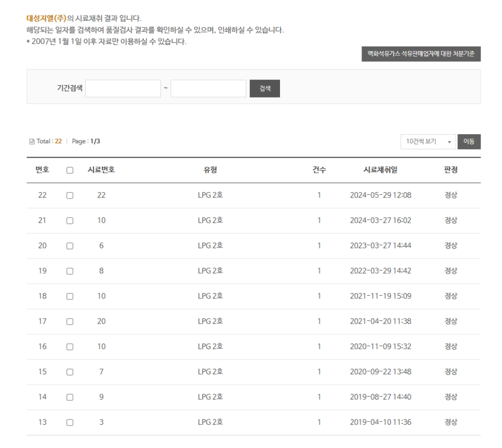Select date 2020-11-09 15:32
Image resolution: width=502 pixels, height=448 pixels.
pos(380,347)
